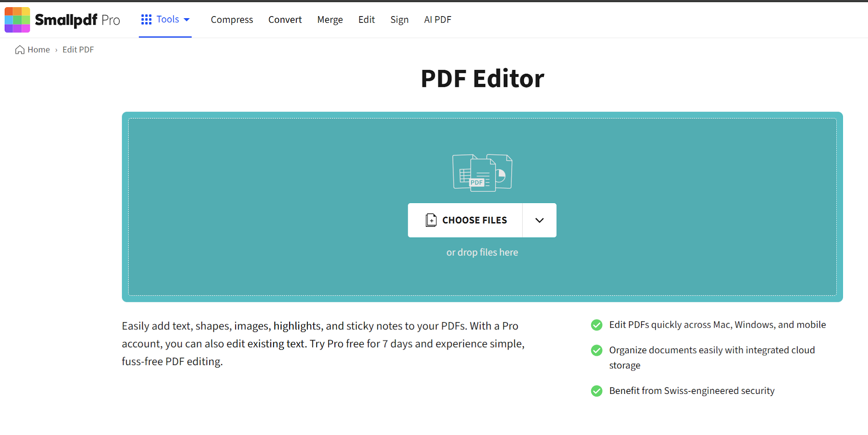Viewport: 868px width, 435px height.
Task: Click checkmark beside 'Edit PDFs quickly across Mac'
Action: tap(597, 325)
